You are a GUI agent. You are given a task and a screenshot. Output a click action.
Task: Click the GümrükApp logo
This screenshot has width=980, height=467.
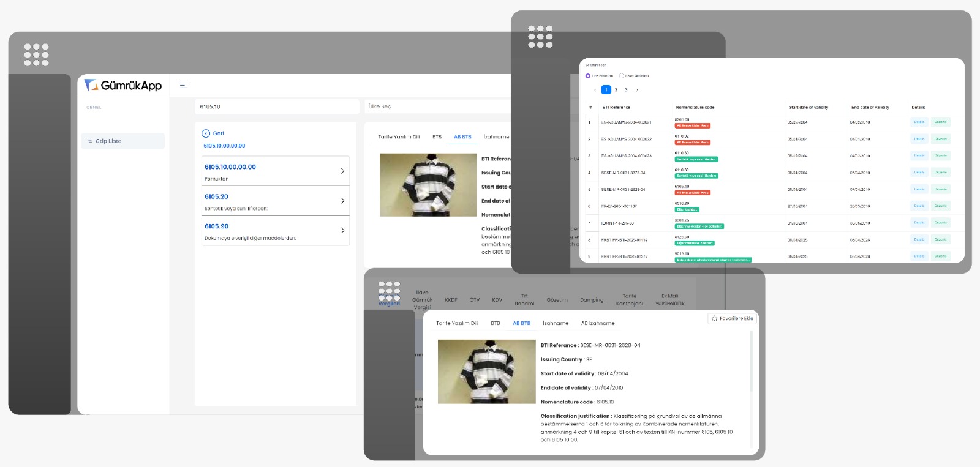pos(123,86)
